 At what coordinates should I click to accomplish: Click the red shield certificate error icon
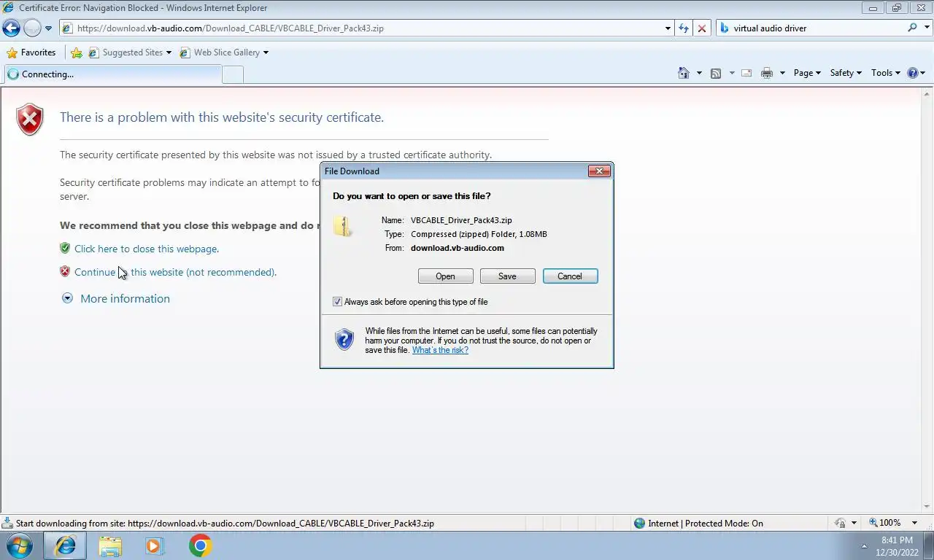(30, 120)
